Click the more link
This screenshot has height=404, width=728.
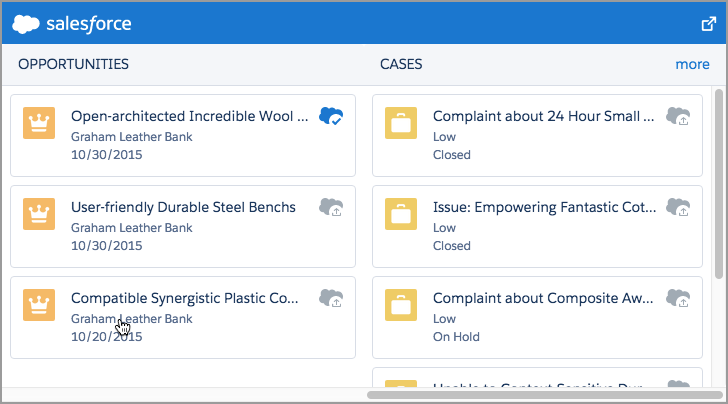(692, 64)
